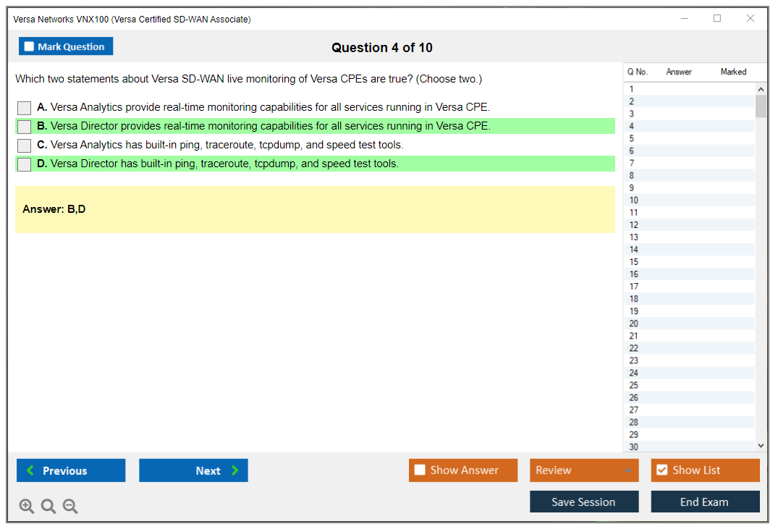Click the Marked column header
This screenshot has height=532, width=778.
[x=733, y=72]
